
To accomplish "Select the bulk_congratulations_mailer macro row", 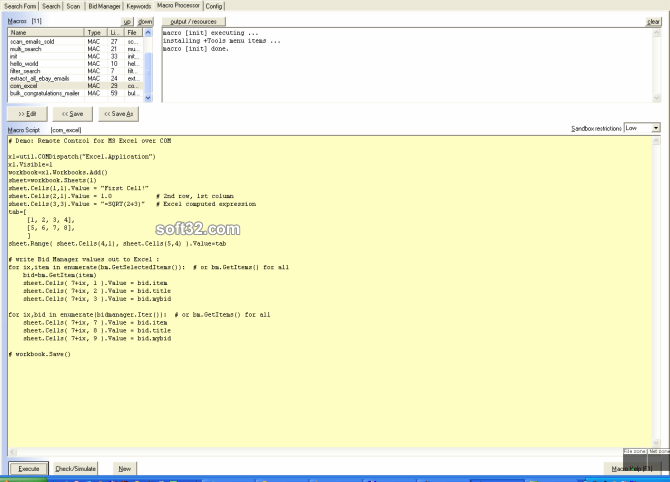I will (x=75, y=93).
